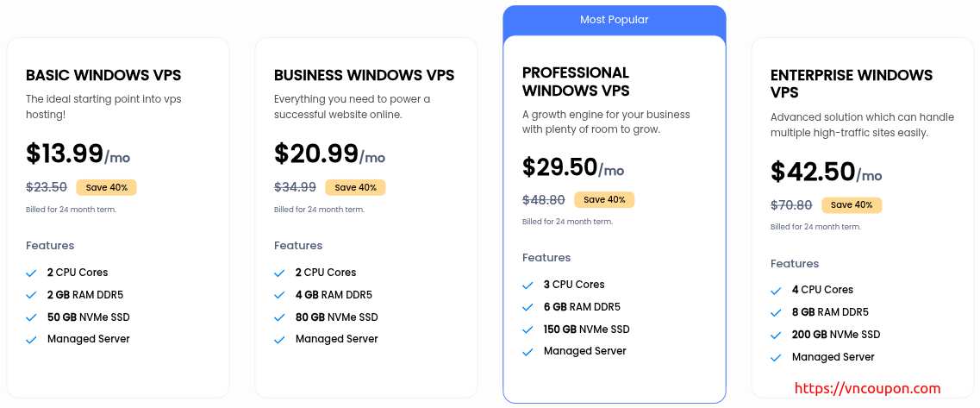Screen dimensions: 980x408
Task: Click checkmark next to Enterprise Managed Server
Action: pyautogui.click(x=776, y=358)
